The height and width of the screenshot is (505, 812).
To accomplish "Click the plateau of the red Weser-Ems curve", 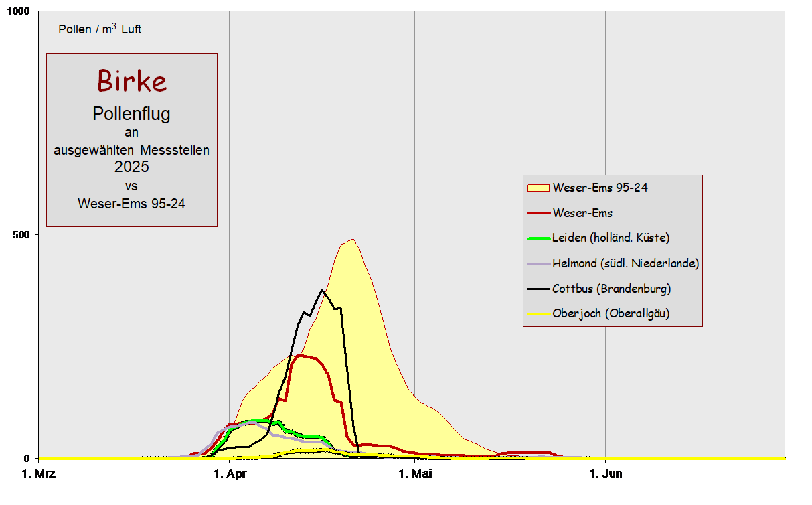I will [x=305, y=356].
